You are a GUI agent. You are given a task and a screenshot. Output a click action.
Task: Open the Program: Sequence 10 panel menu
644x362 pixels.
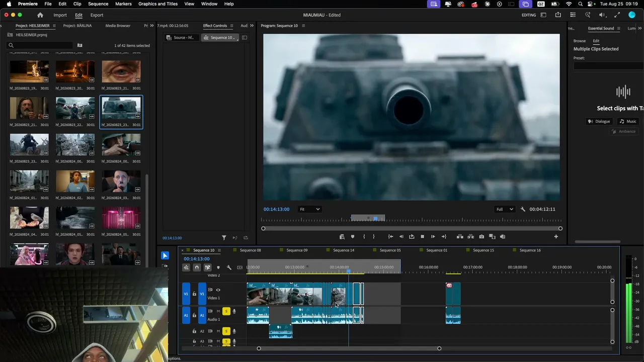coord(303,26)
